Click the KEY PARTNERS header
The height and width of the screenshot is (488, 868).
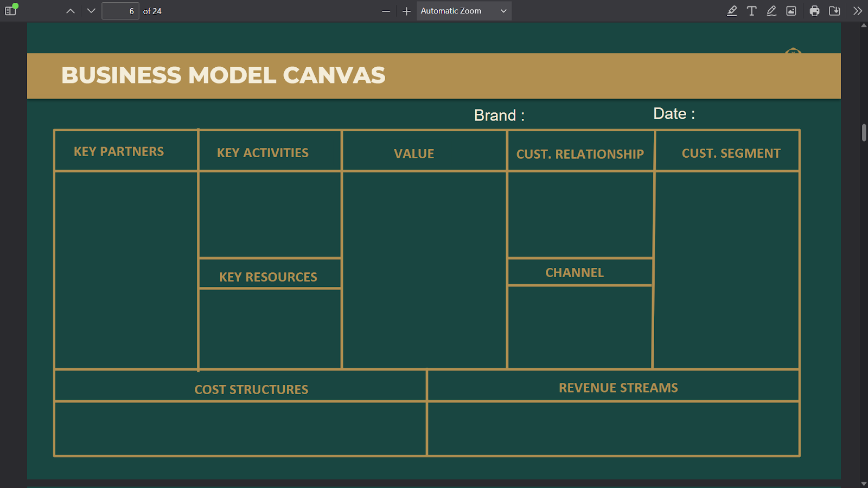point(119,152)
